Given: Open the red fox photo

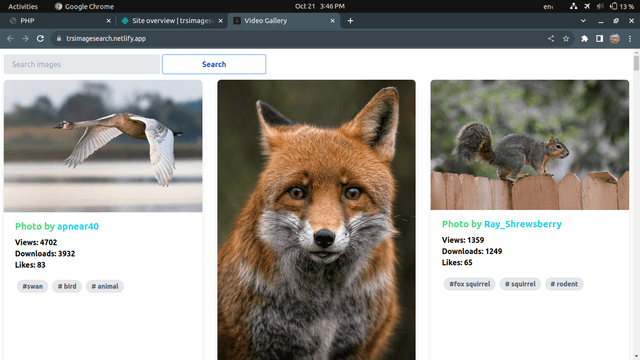Looking at the screenshot, I should 316,220.
